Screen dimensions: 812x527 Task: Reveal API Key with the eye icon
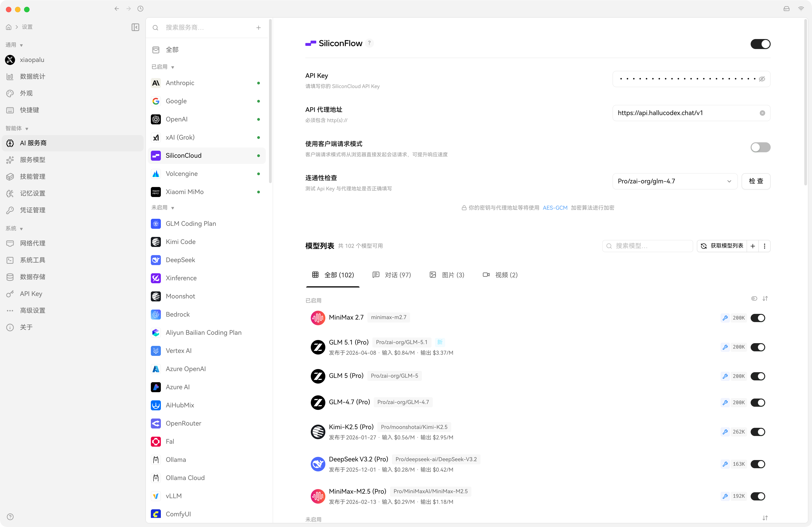[762, 79]
